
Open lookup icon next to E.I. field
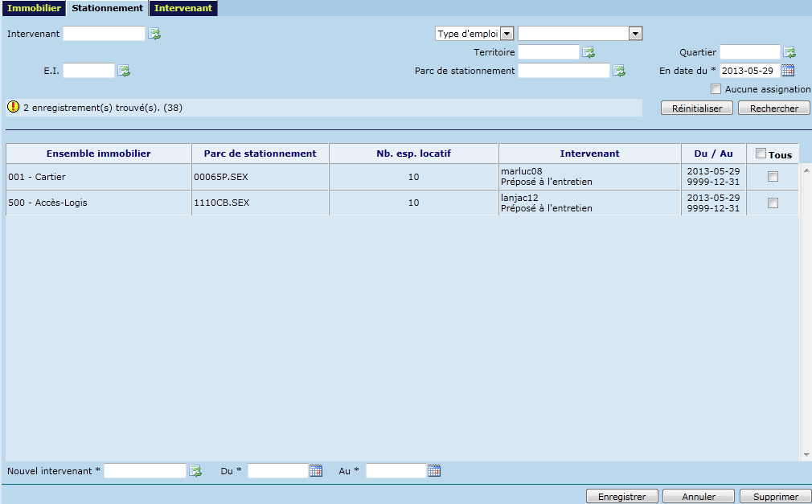click(124, 71)
